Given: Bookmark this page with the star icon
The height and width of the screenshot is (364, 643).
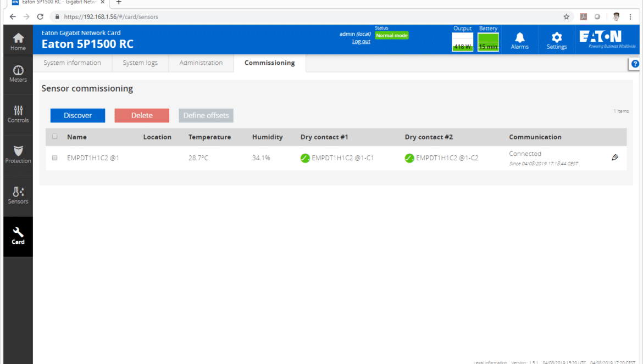Looking at the screenshot, I should coord(566,17).
